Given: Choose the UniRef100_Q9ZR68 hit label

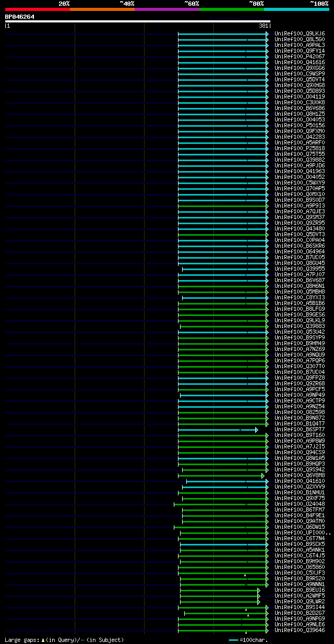Looking at the screenshot, I should click(301, 383).
